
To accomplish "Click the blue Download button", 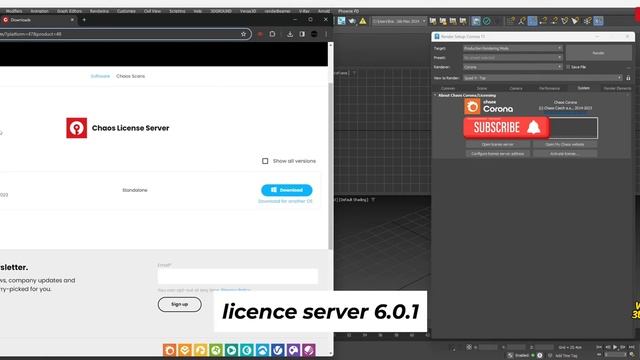I will click(x=287, y=190).
